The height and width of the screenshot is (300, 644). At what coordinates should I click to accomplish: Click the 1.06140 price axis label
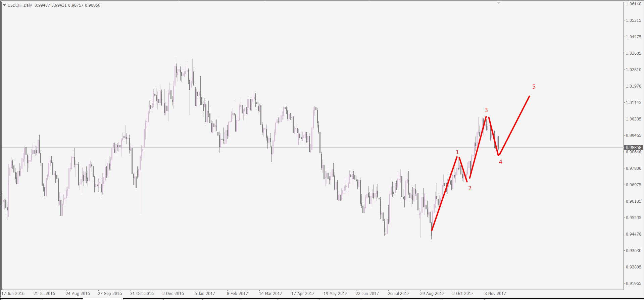click(x=634, y=4)
